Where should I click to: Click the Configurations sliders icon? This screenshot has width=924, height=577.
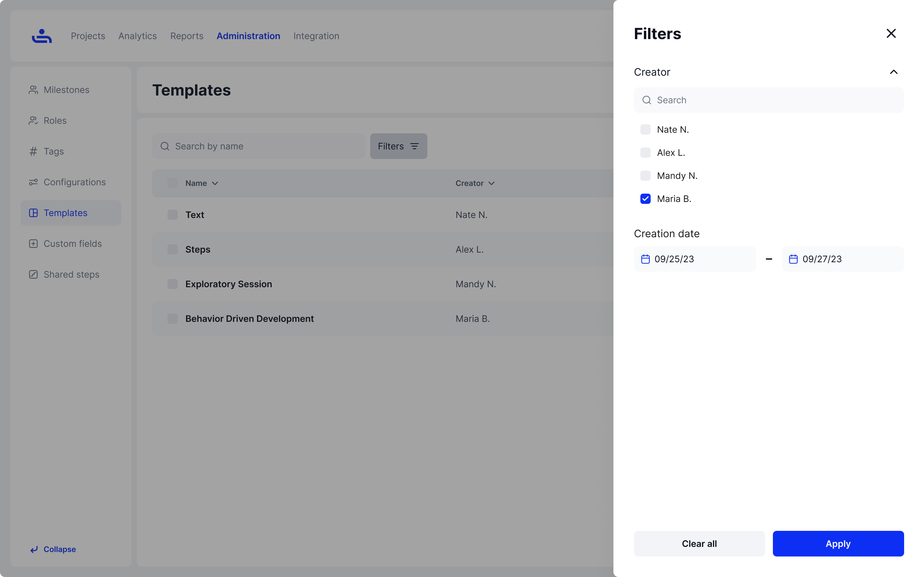(33, 182)
